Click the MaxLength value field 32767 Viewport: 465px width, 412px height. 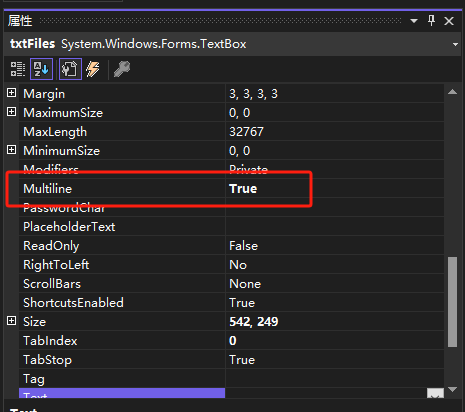(x=335, y=132)
